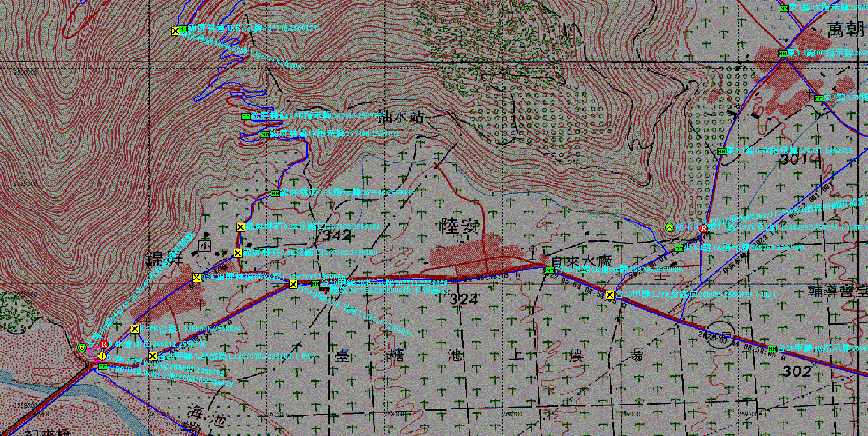Click the yellow exclamation warning waypoint icon
The width and height of the screenshot is (868, 436).
tap(102, 356)
